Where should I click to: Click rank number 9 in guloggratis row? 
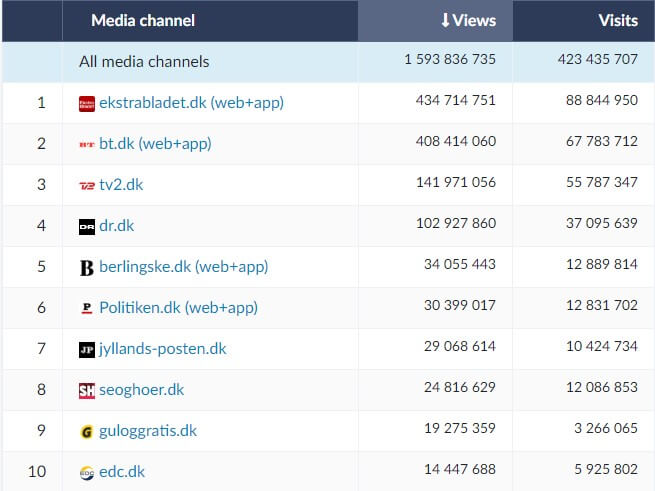(41, 430)
